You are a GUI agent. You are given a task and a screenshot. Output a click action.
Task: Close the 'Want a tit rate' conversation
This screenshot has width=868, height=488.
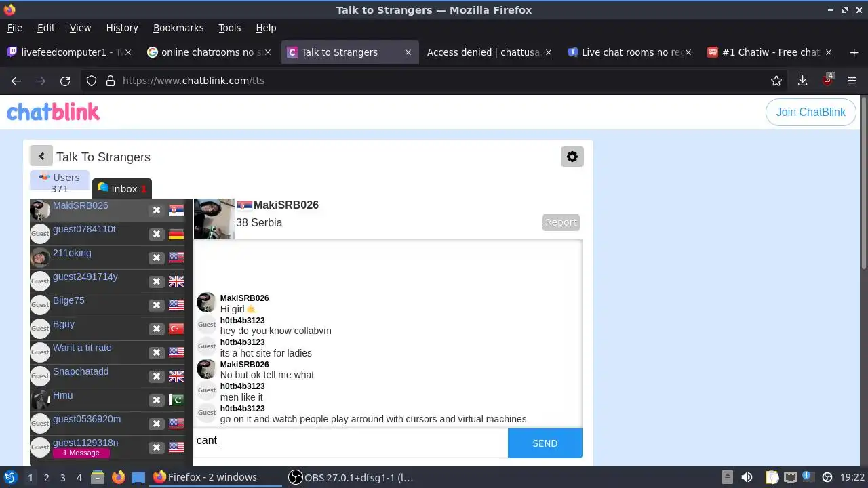pos(157,352)
